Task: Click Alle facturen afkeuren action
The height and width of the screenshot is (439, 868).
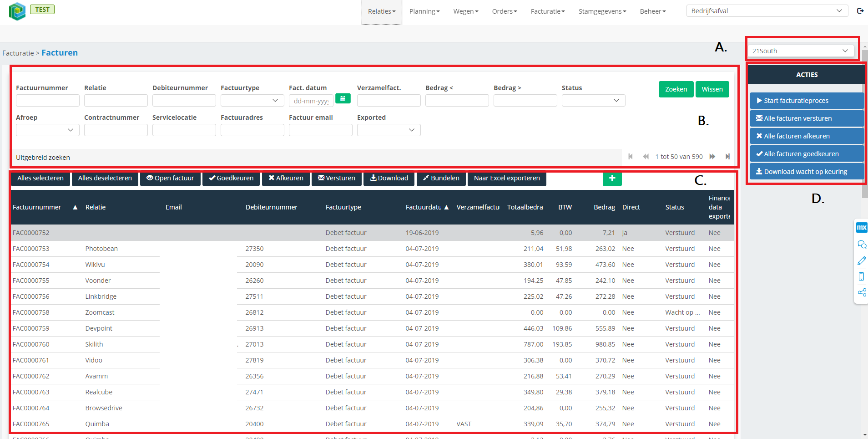Action: 807,136
